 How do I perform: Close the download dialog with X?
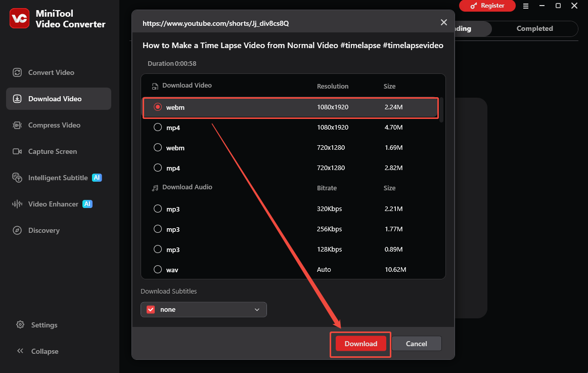[443, 22]
